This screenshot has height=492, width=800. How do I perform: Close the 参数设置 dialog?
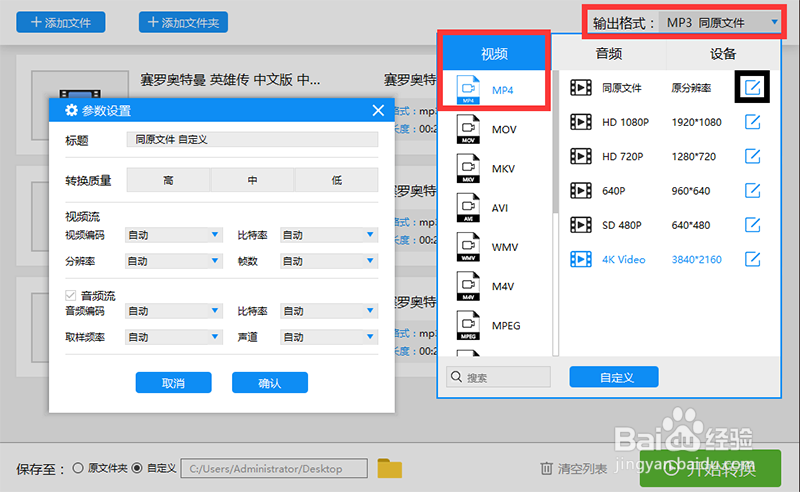click(378, 110)
